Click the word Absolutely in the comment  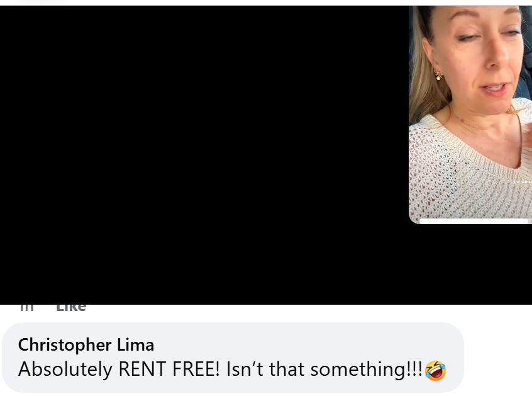(65, 369)
